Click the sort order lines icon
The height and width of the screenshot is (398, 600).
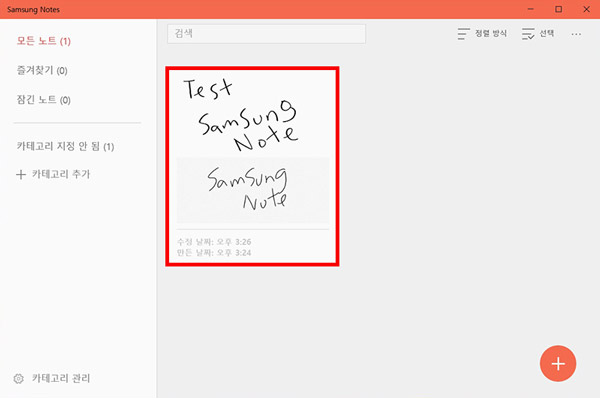pos(463,34)
